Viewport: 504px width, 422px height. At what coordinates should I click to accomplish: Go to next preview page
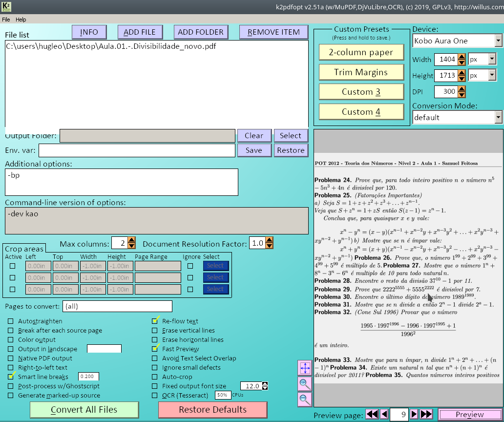(x=414, y=414)
